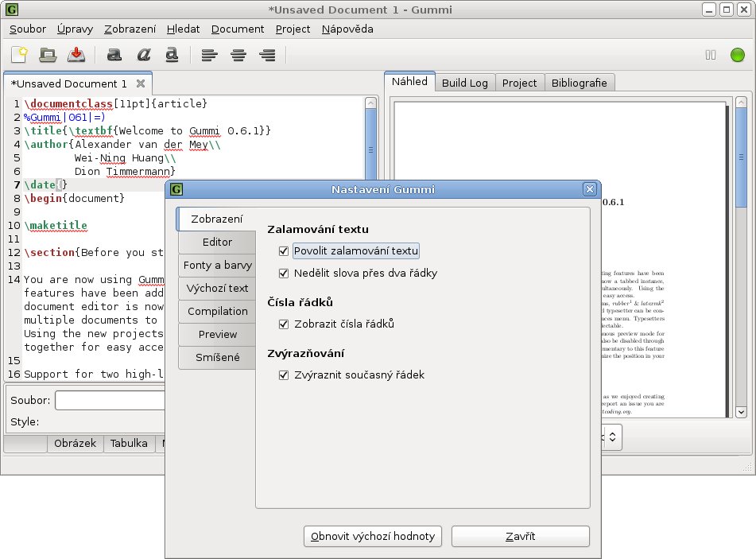Image resolution: width=756 pixels, height=559 pixels.
Task: Switch to the Project tab in right pane
Action: 519,83
